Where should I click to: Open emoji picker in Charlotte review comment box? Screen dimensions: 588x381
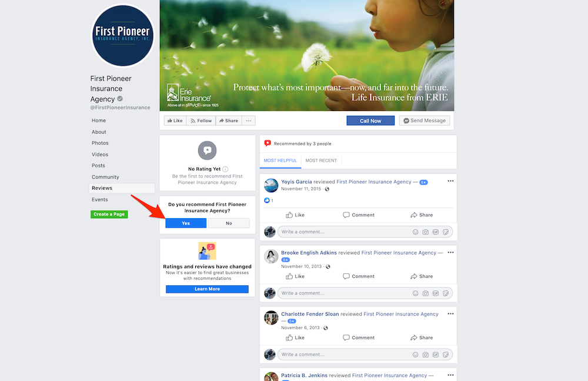pos(416,355)
